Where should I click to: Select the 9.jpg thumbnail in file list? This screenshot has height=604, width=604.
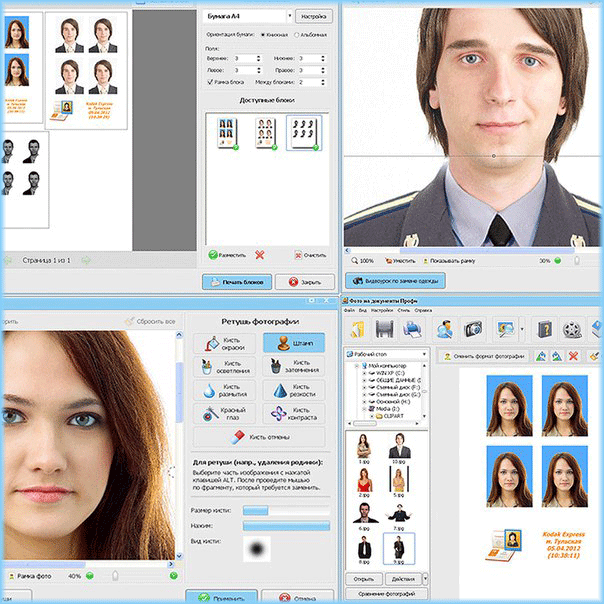tap(398, 549)
